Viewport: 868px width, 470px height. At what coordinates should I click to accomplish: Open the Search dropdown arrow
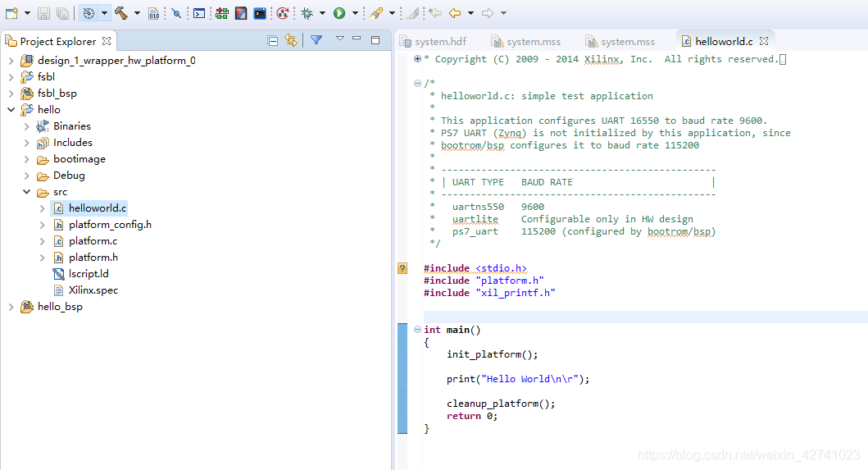(x=392, y=13)
